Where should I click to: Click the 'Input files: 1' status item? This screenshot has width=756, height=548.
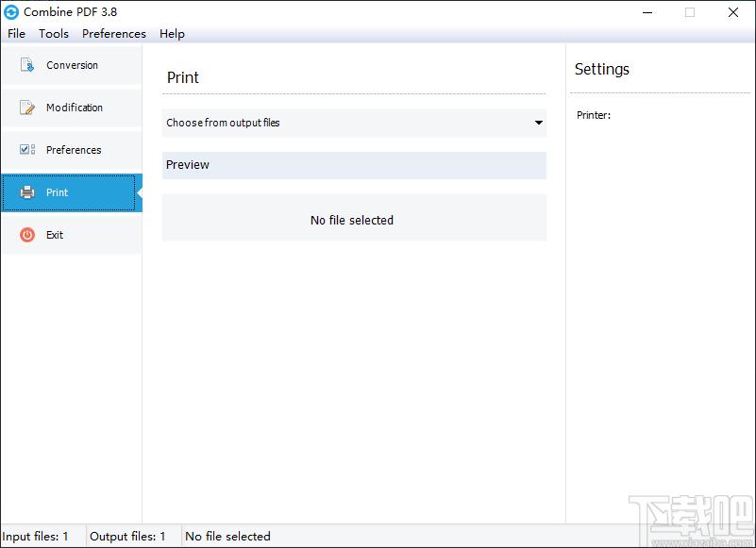click(x=36, y=537)
